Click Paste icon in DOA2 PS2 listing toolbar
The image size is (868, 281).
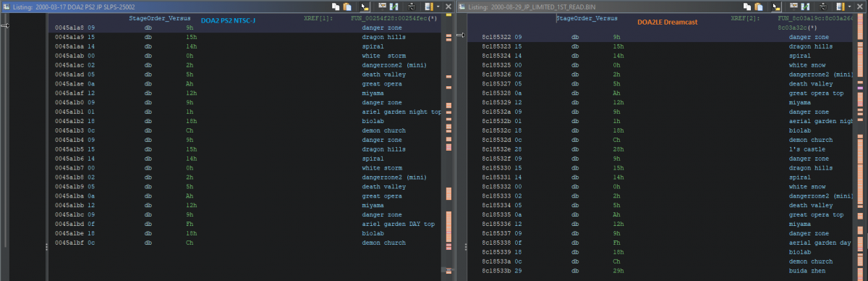coord(347,7)
